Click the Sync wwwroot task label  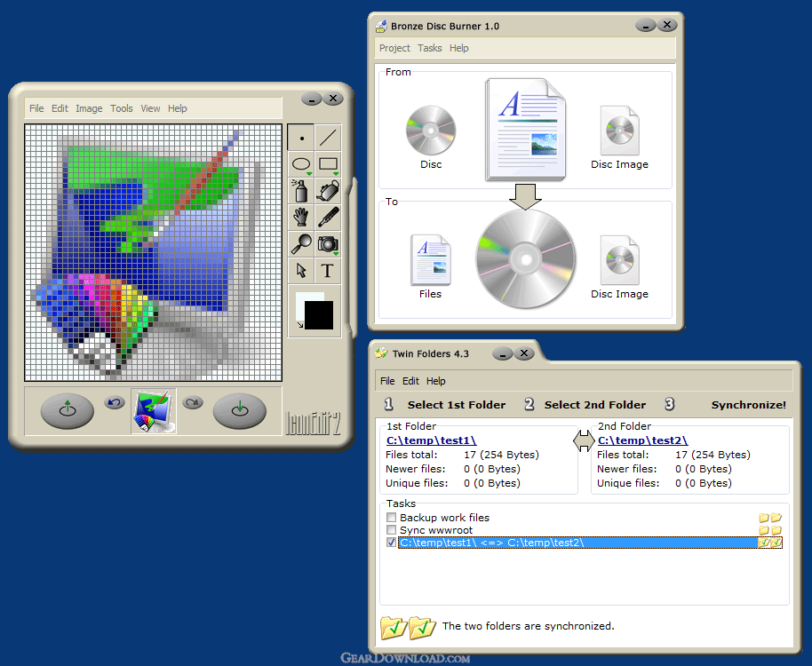click(x=436, y=530)
